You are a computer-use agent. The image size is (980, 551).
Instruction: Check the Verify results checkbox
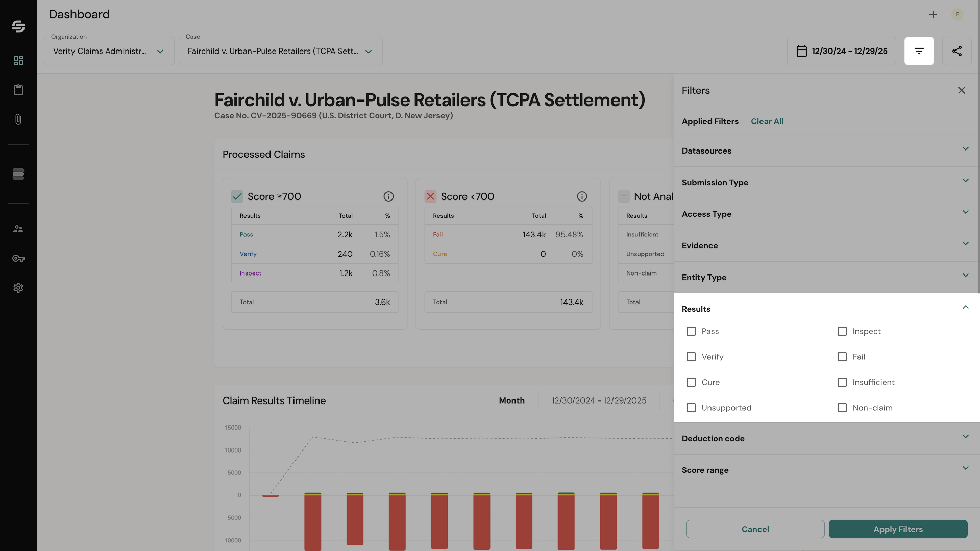[x=691, y=357]
